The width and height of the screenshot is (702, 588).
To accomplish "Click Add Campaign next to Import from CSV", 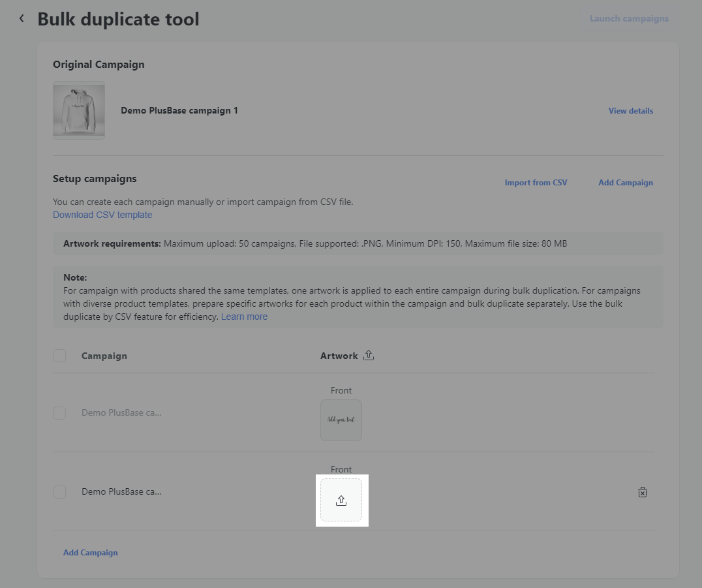I will 625,183.
